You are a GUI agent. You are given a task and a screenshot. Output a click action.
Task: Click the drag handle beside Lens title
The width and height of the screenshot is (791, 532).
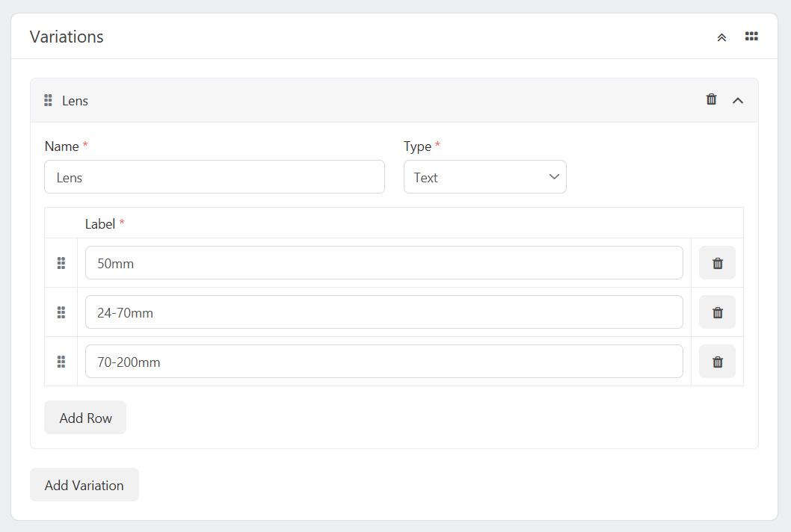(48, 101)
